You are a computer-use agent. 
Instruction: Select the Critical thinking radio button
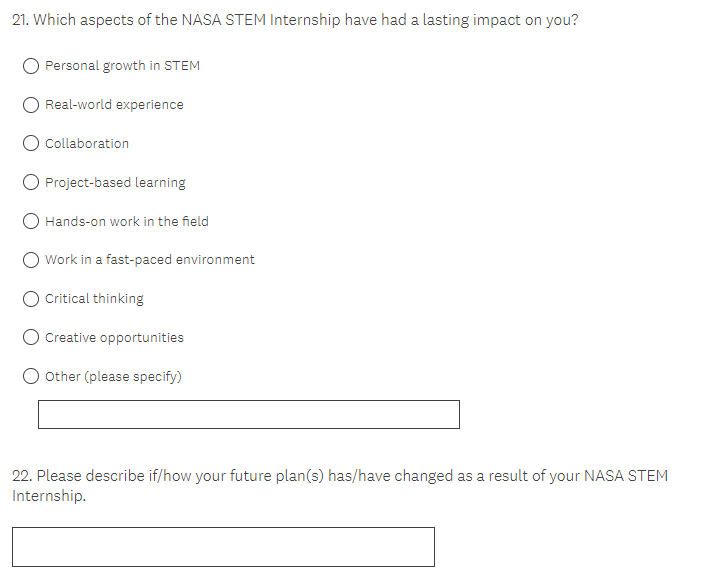[x=32, y=299]
